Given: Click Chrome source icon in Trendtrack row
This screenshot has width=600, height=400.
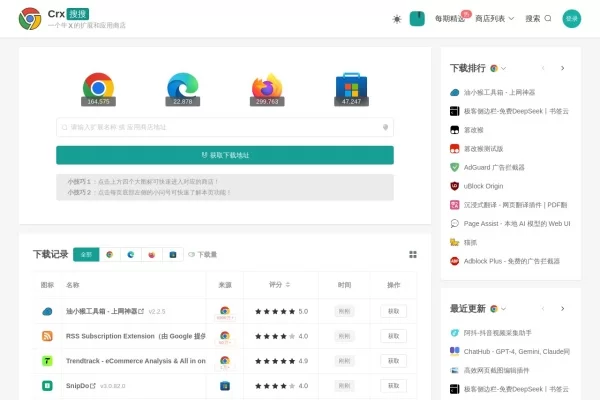Looking at the screenshot, I should click(225, 360).
